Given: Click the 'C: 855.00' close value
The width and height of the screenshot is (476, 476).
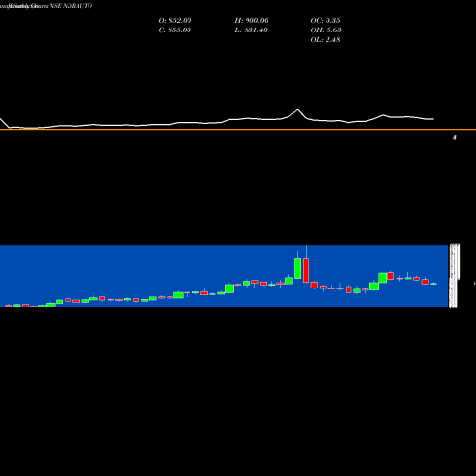Looking at the screenshot, I should [x=175, y=30].
